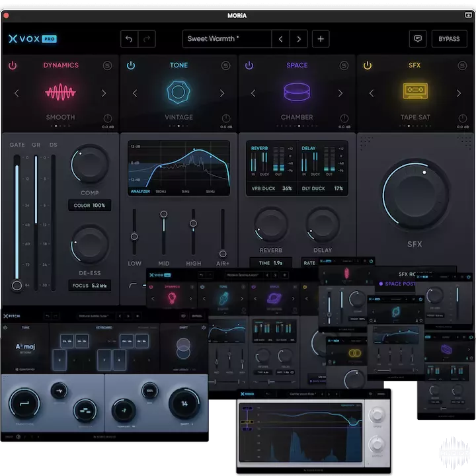476x476 pixels.
Task: Toggle the SFX module power button
Action: tap(368, 65)
